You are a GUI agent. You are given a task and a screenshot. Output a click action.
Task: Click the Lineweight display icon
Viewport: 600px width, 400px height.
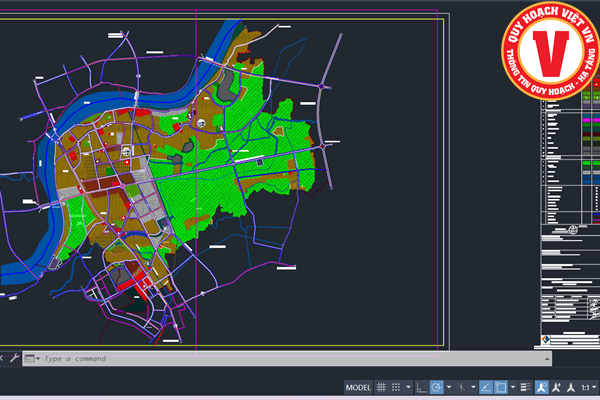pyautogui.click(x=526, y=387)
